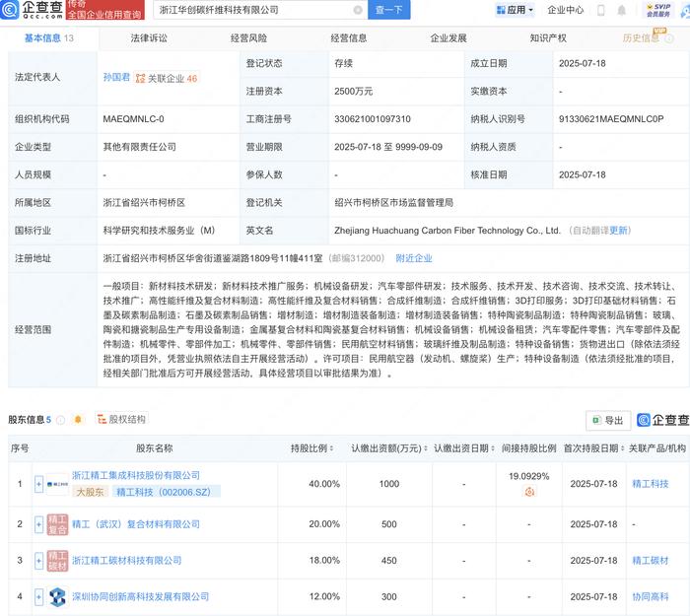Click the 导出 export button
Image resolution: width=690 pixels, height=616 pixels.
[608, 421]
